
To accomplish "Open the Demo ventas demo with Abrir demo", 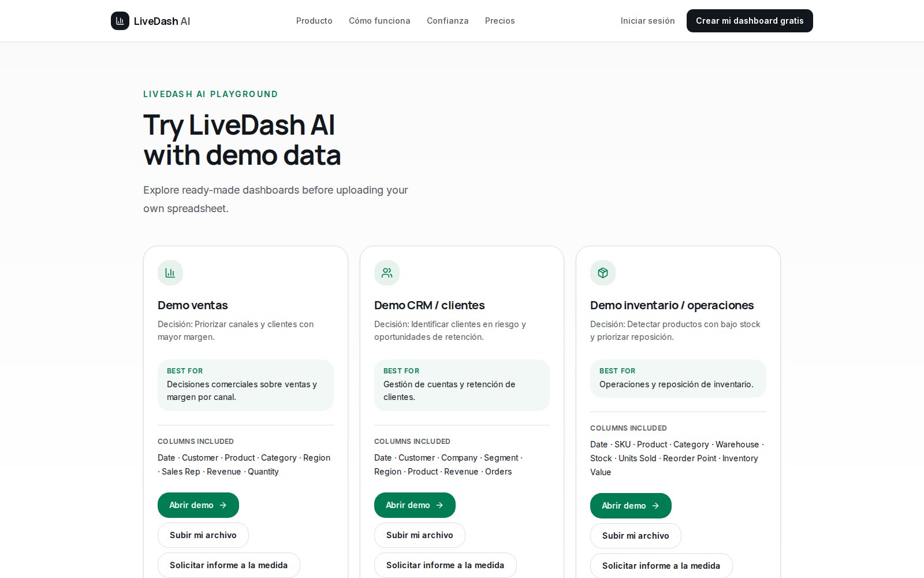I will 198,505.
